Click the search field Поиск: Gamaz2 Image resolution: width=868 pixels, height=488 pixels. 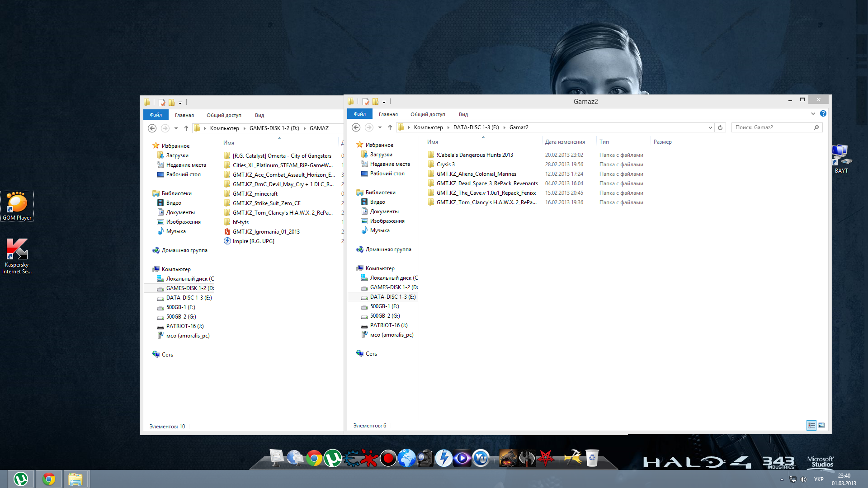pos(777,127)
